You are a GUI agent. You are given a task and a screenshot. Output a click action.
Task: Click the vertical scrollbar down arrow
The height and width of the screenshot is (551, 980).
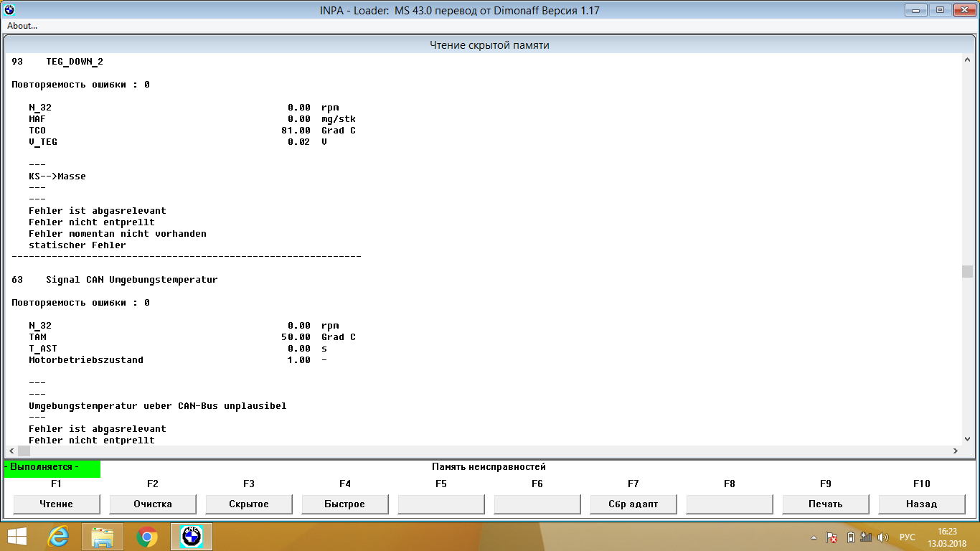[968, 439]
